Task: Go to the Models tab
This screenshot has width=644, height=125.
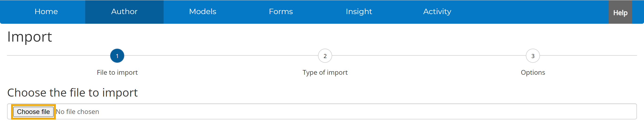Action: pyautogui.click(x=202, y=12)
